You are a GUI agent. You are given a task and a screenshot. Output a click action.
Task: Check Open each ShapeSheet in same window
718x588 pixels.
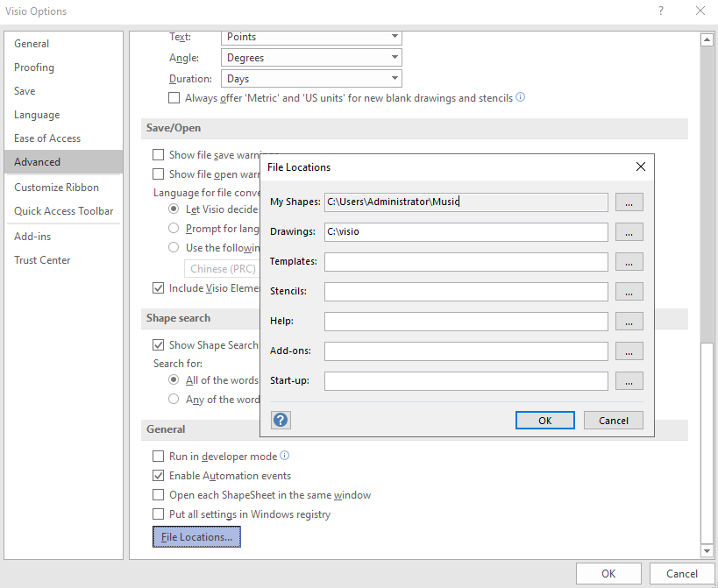(x=158, y=494)
